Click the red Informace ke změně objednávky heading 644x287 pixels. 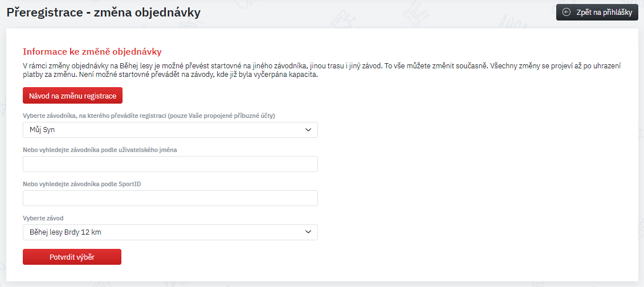92,52
